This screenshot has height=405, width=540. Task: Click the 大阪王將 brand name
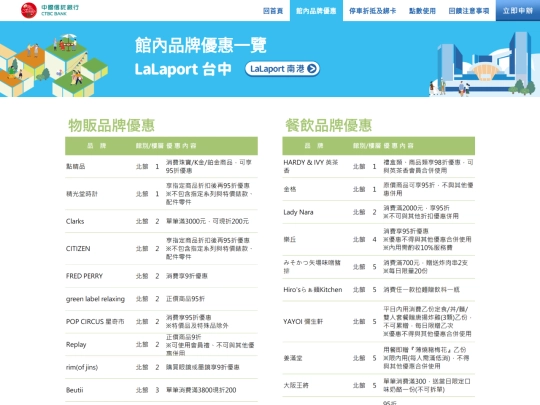296,385
